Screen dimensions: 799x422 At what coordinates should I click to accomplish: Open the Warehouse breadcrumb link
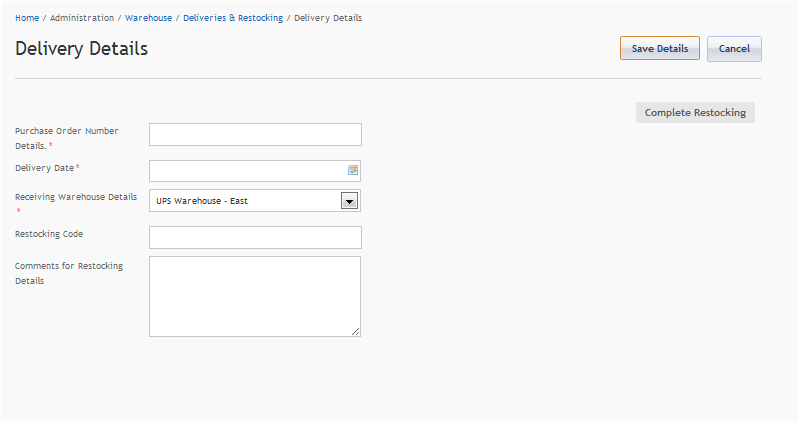coord(148,18)
